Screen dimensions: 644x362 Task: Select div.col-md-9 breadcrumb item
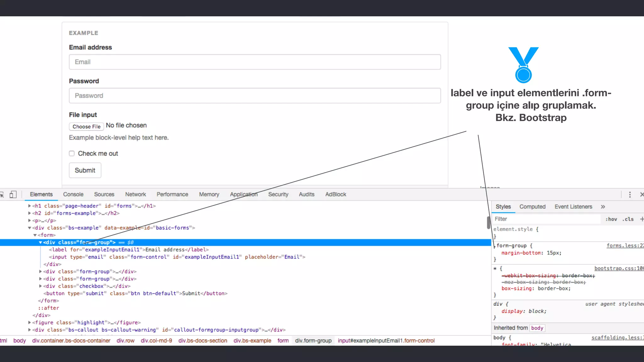click(x=156, y=341)
